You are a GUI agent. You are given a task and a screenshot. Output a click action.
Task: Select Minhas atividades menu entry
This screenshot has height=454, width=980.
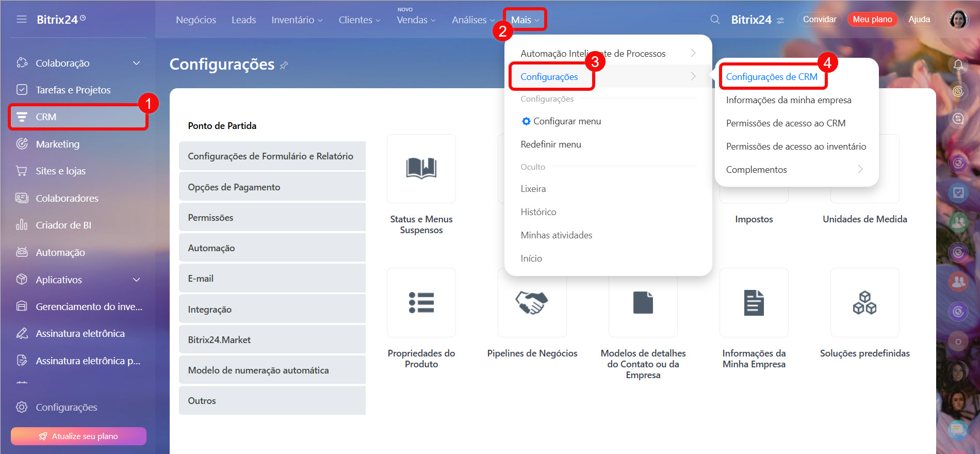pyautogui.click(x=557, y=235)
